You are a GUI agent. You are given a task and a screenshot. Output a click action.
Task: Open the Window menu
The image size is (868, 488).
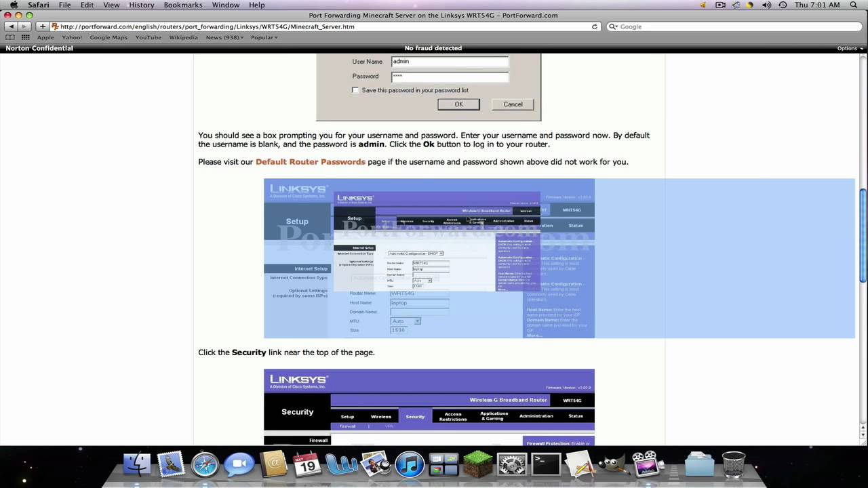tap(225, 5)
